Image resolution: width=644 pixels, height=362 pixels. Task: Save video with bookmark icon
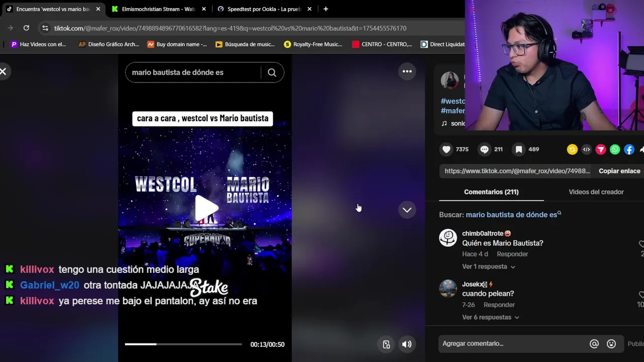click(x=519, y=149)
